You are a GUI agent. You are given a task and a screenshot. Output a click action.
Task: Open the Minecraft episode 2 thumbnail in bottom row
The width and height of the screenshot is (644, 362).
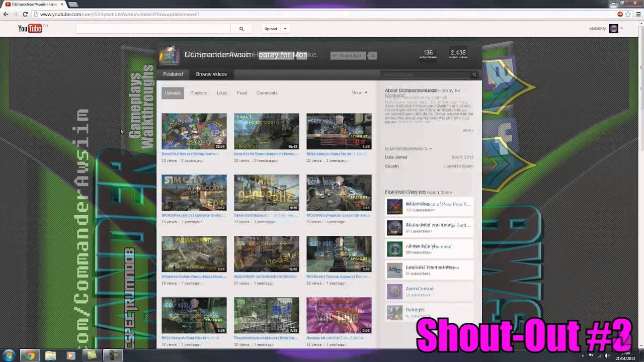point(267,315)
